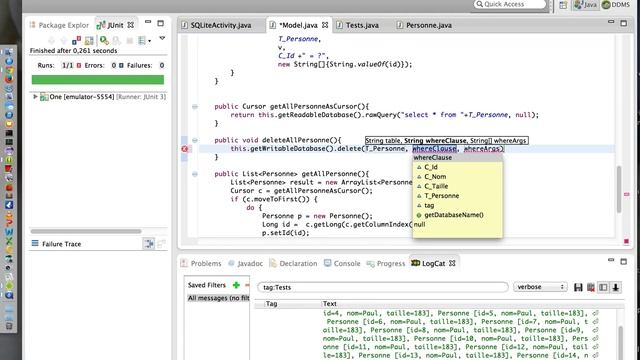Click the Open Perspective icon
640x360 pixels.
563,5
